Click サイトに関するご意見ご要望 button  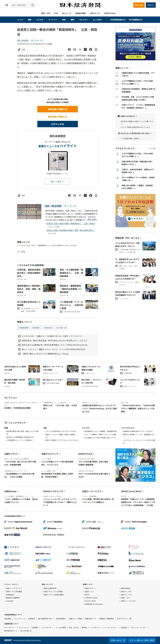click(142, 640)
